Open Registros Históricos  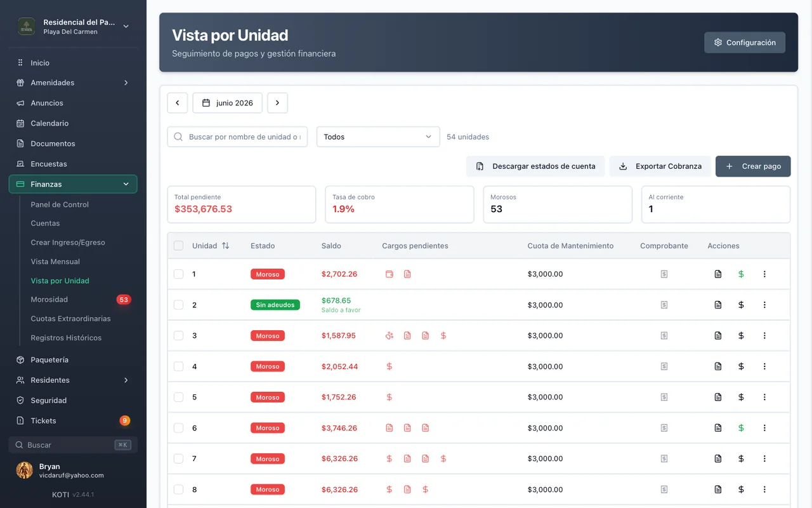(66, 338)
